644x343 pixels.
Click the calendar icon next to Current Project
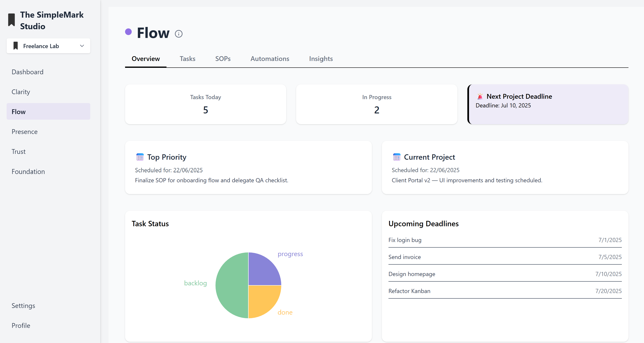pos(397,157)
